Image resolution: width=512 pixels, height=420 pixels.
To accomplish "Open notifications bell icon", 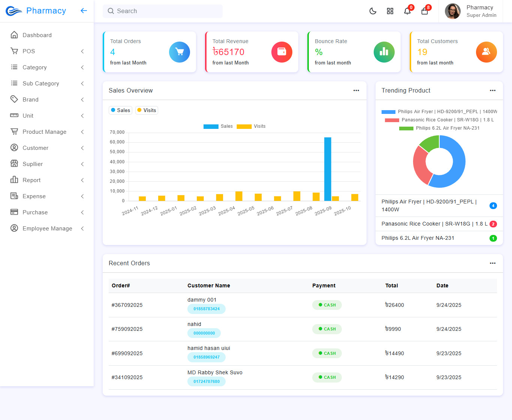I will tap(407, 11).
